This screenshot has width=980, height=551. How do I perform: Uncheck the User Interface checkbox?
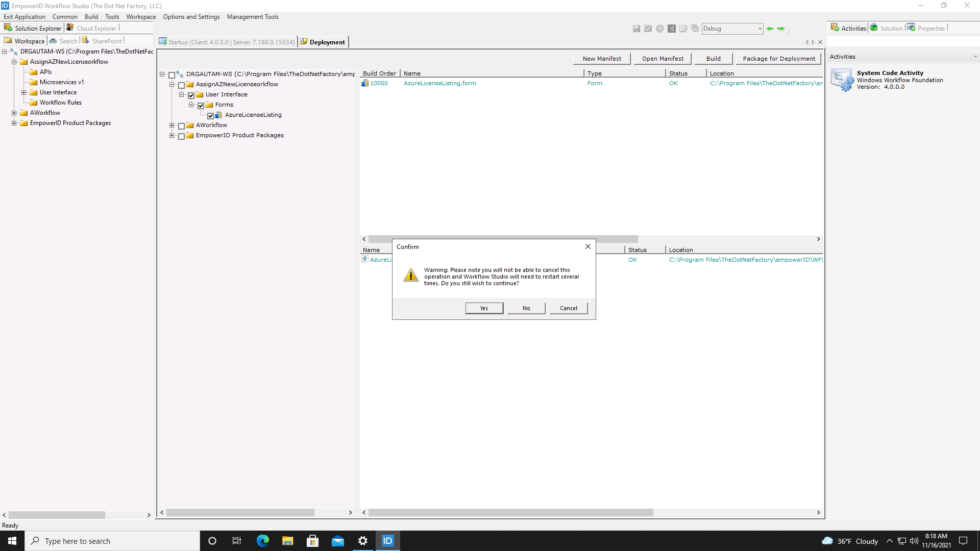(x=191, y=95)
